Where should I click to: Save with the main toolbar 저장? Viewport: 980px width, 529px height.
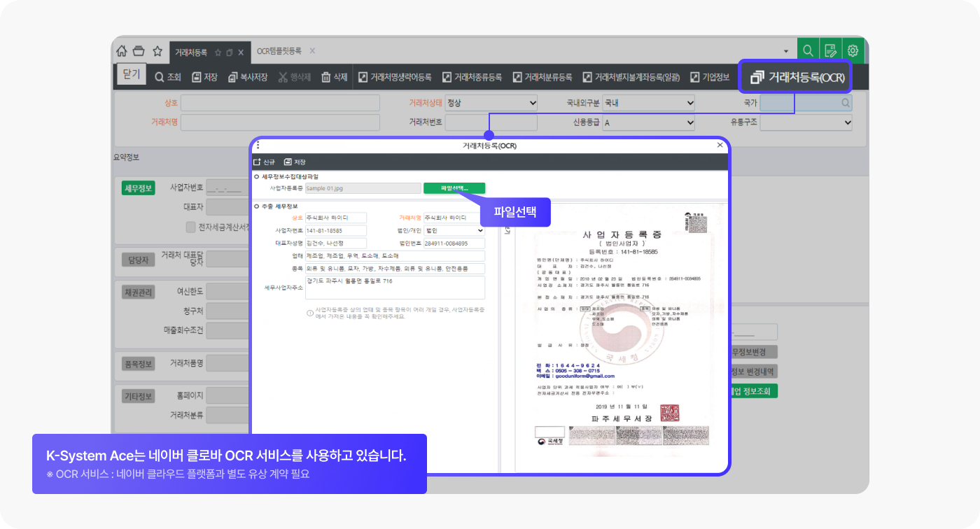click(204, 77)
